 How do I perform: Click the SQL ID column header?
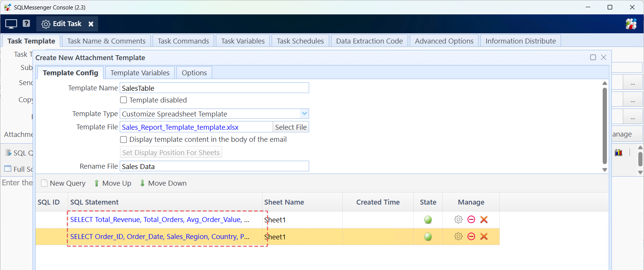tap(52, 202)
